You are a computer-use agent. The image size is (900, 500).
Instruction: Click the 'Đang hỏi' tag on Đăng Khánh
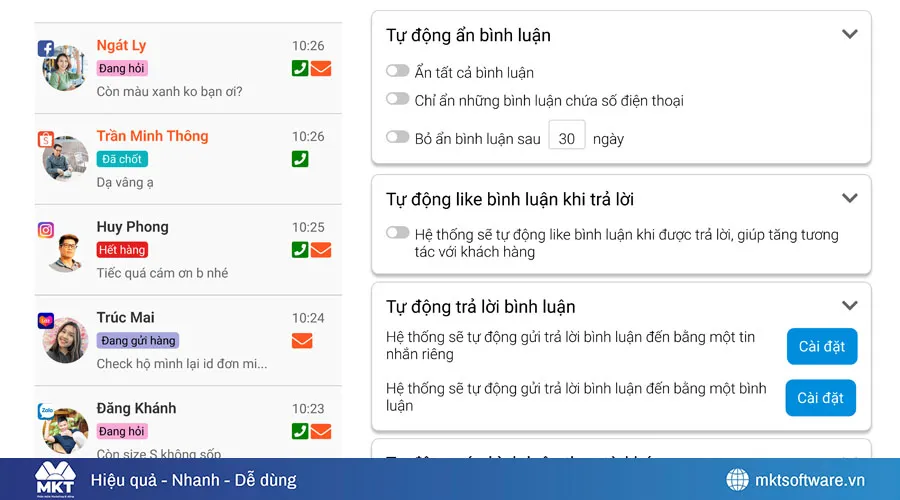pos(122,431)
